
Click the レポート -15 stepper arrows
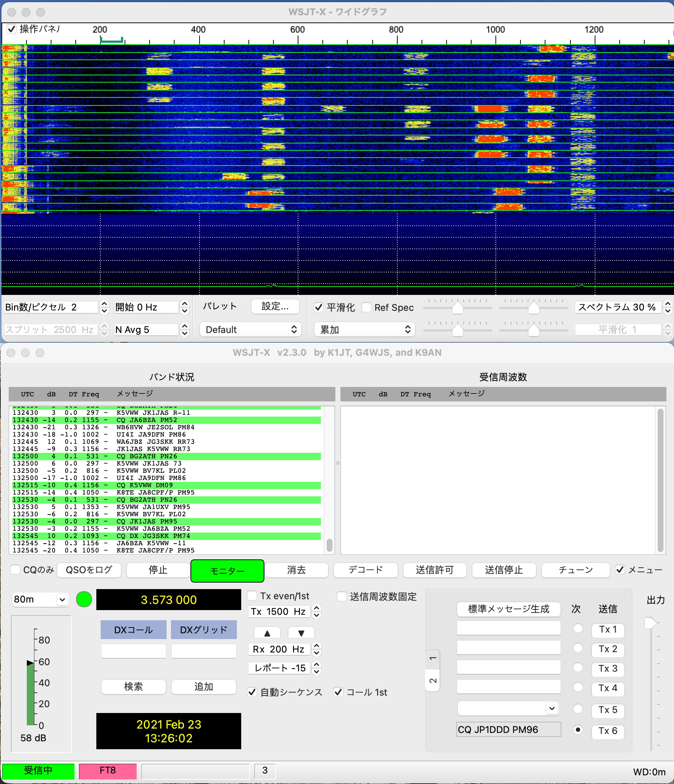[x=317, y=668]
